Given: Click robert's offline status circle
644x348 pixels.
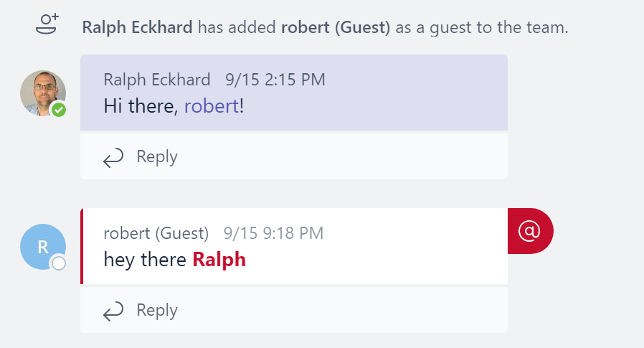Looking at the screenshot, I should tap(59, 263).
